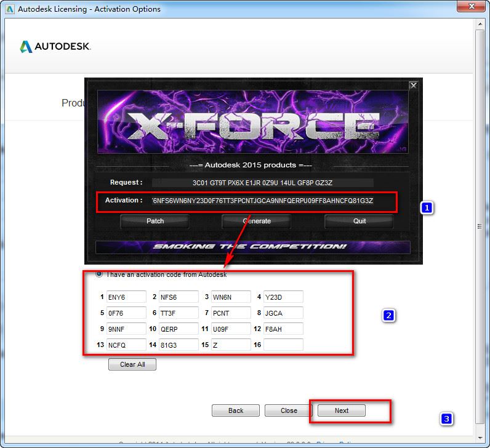Click the 'Autodesk 2015 products' heading text

[x=251, y=165]
